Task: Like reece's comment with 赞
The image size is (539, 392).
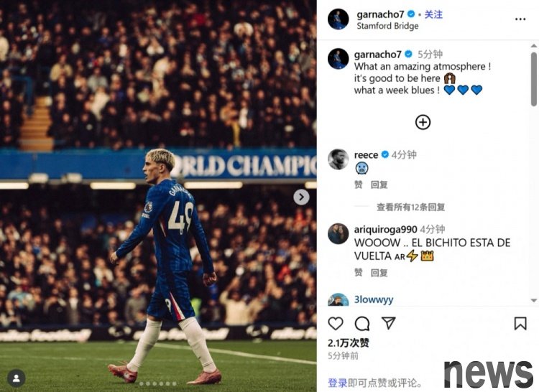Action: [x=358, y=185]
